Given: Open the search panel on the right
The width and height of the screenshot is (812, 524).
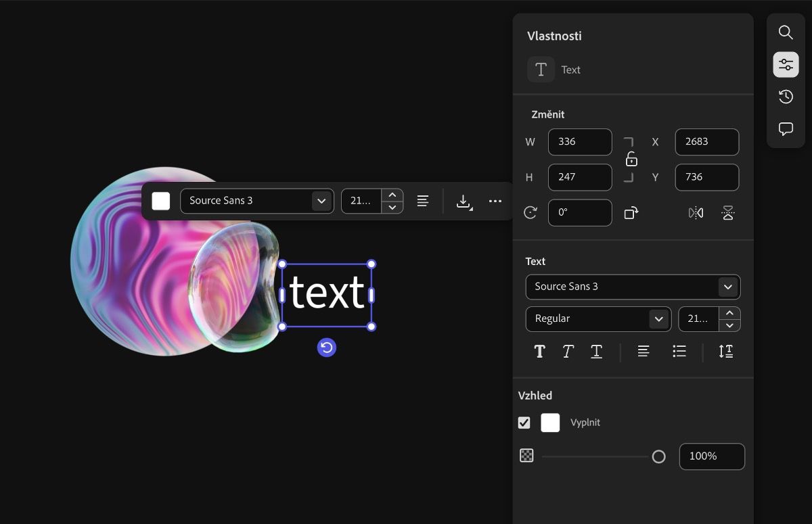Looking at the screenshot, I should (785, 32).
